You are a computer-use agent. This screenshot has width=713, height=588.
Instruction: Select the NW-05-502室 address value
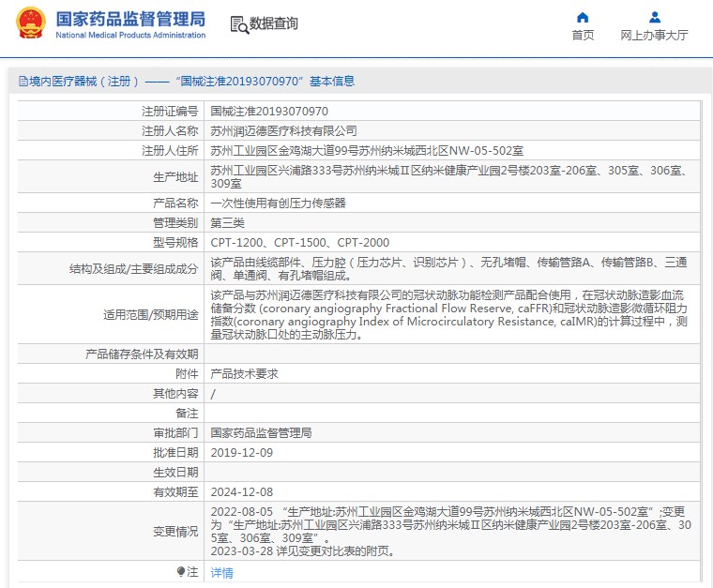click(367, 150)
